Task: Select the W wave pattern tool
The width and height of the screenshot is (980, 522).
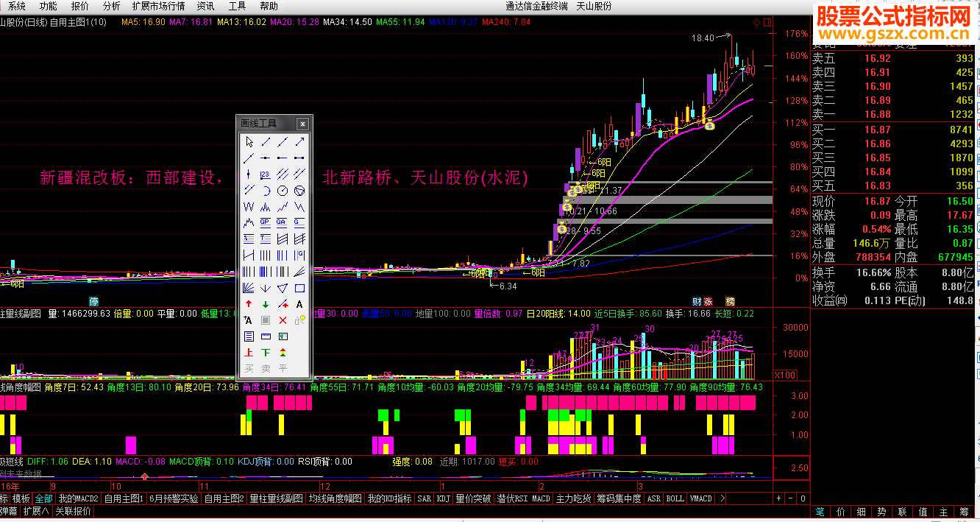Action: pyautogui.click(x=249, y=205)
